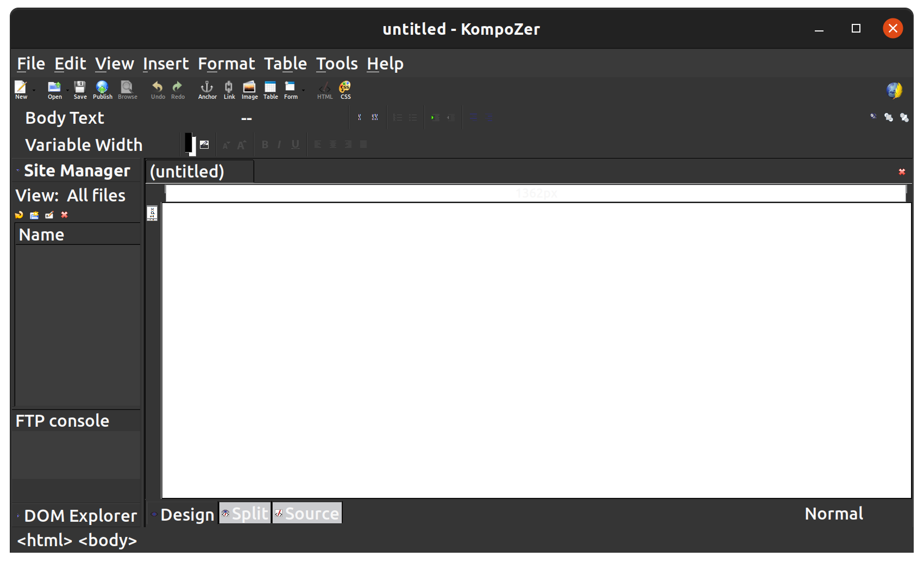Rename selected file in Site Manager

pyautogui.click(x=49, y=215)
